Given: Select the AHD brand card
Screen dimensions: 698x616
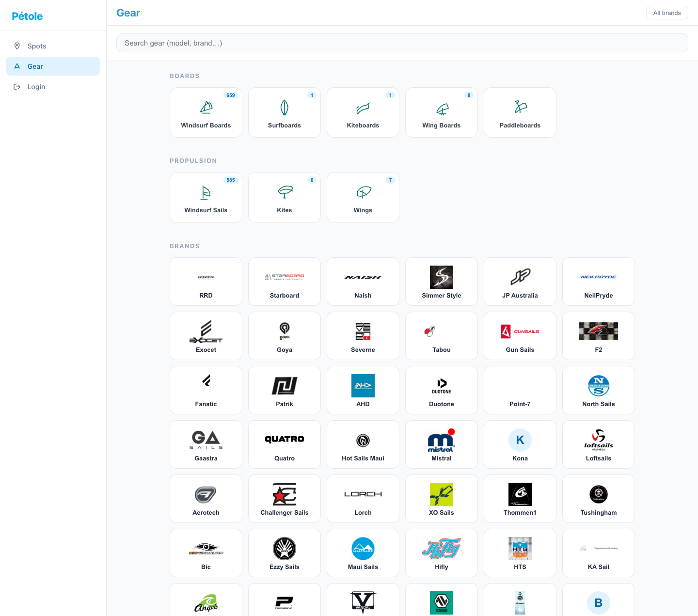Looking at the screenshot, I should tap(363, 390).
